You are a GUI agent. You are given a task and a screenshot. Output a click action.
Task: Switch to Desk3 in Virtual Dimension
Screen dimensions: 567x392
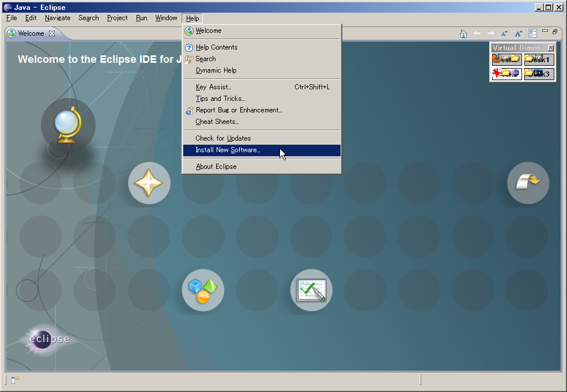pyautogui.click(x=539, y=74)
